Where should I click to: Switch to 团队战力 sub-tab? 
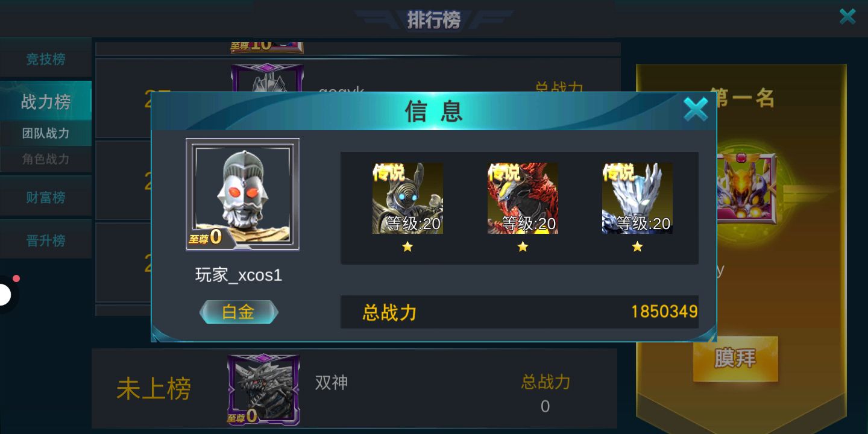click(x=46, y=133)
